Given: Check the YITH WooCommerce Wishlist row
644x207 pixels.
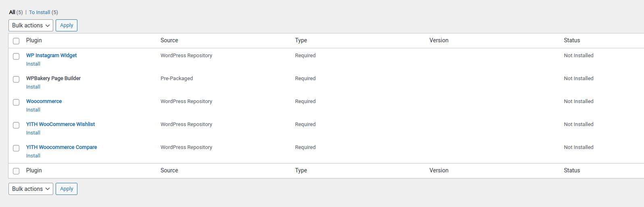Looking at the screenshot, I should (x=16, y=125).
